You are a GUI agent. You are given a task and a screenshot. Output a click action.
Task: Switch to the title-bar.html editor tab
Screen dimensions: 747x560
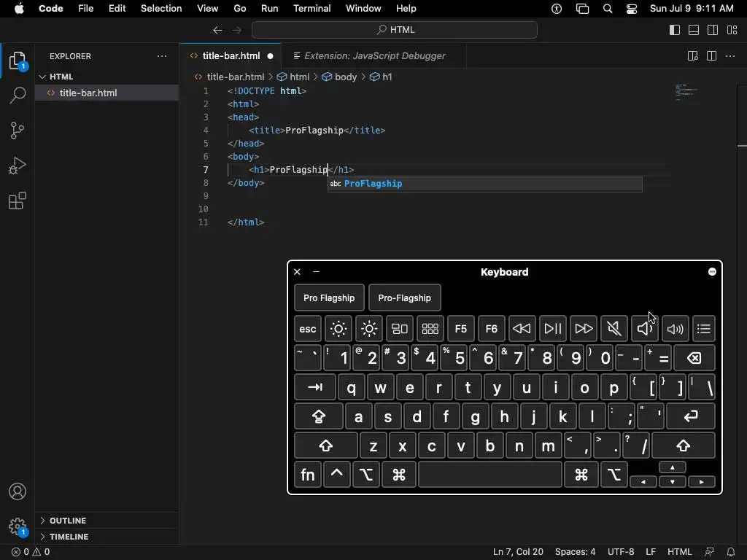tap(231, 55)
